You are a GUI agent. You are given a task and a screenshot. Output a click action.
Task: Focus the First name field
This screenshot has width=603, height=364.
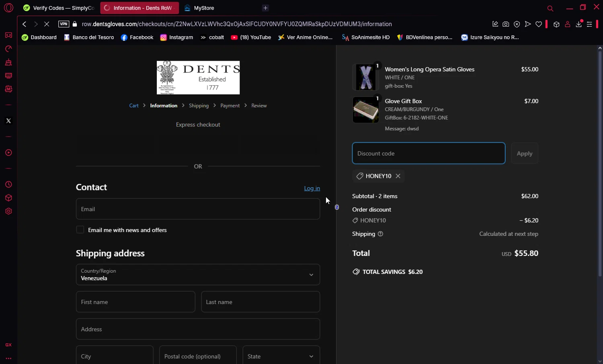click(x=135, y=302)
